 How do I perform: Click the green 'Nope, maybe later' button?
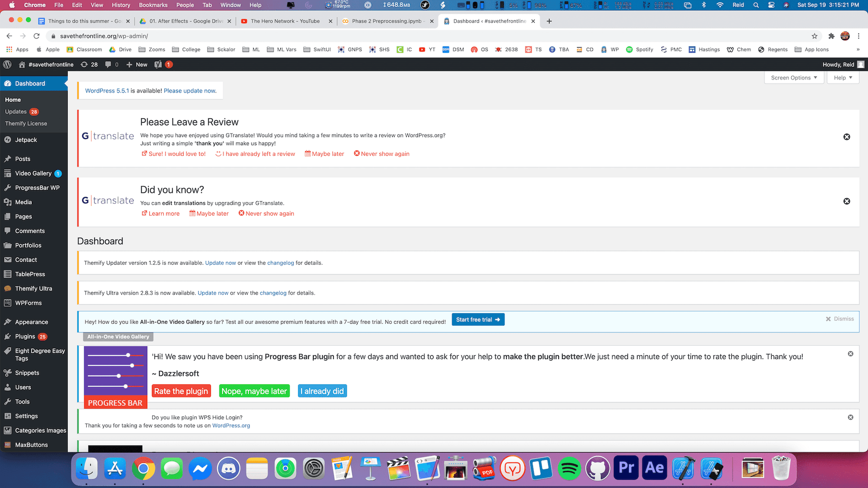click(254, 391)
